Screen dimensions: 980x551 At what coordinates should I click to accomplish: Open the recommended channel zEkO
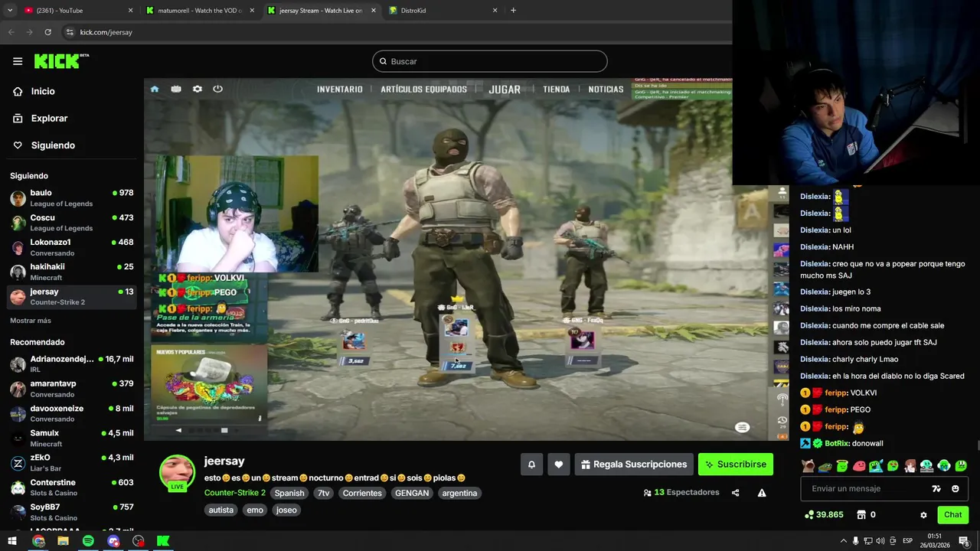click(x=72, y=463)
